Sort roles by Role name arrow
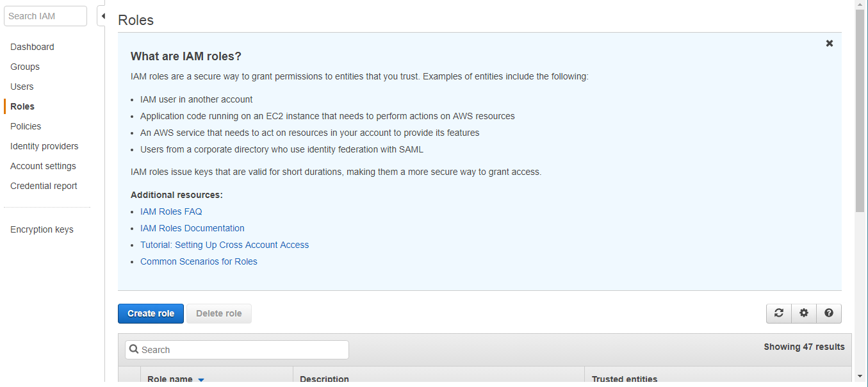The width and height of the screenshot is (868, 387). 201,379
